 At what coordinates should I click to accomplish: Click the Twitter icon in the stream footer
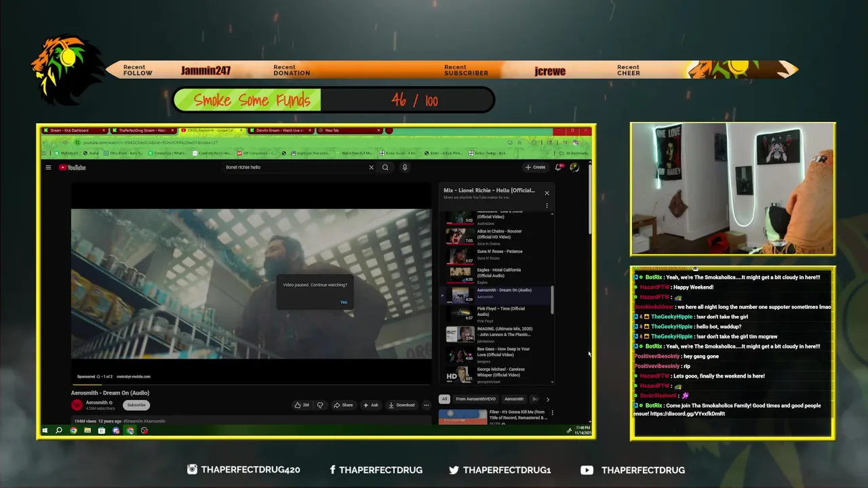454,470
